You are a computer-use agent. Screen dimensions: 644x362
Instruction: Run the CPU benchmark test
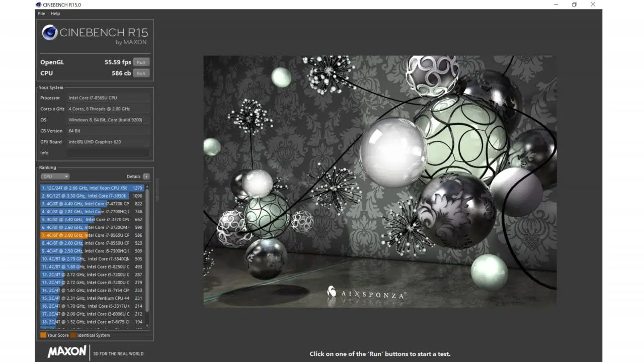[x=141, y=73]
